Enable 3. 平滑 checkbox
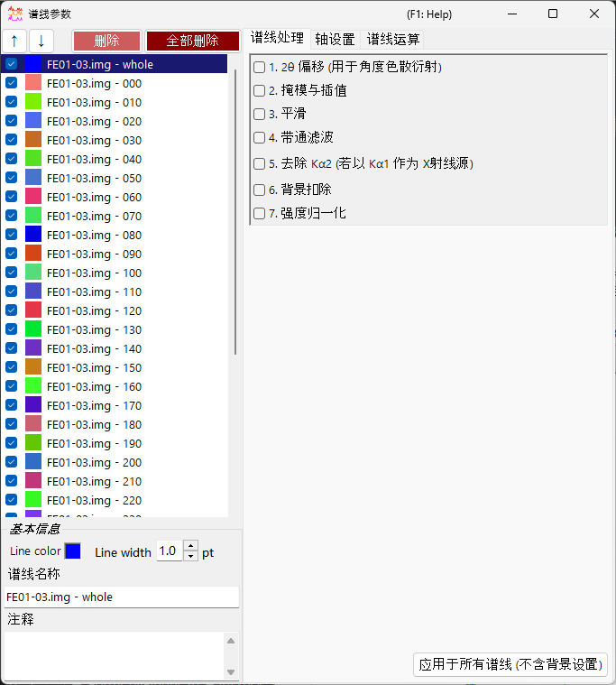 pos(260,114)
